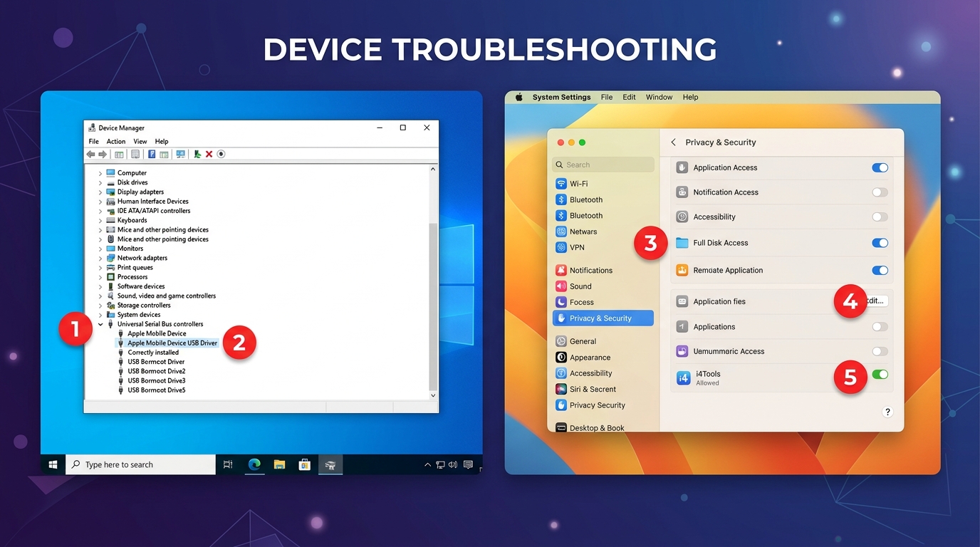This screenshot has width=980, height=547.
Task: Click the Disable device circle toolbar icon
Action: click(221, 154)
